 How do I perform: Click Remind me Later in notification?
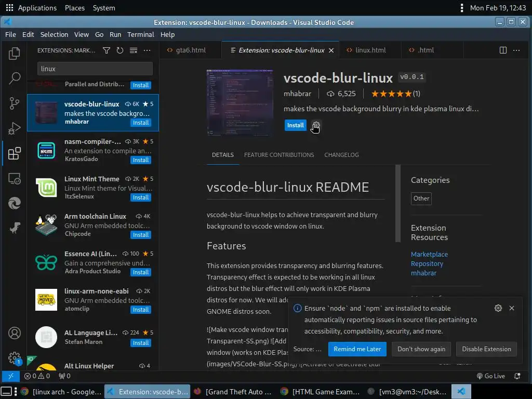tap(357, 349)
